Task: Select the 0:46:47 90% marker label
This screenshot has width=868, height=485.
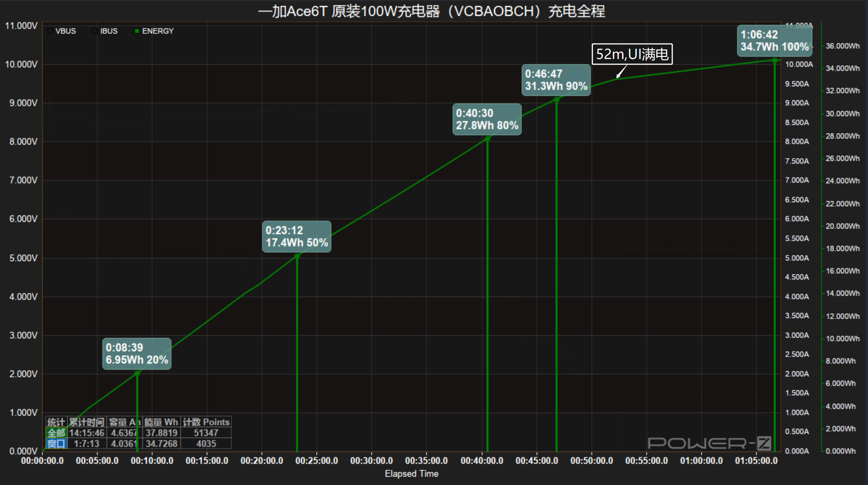Action: click(556, 80)
